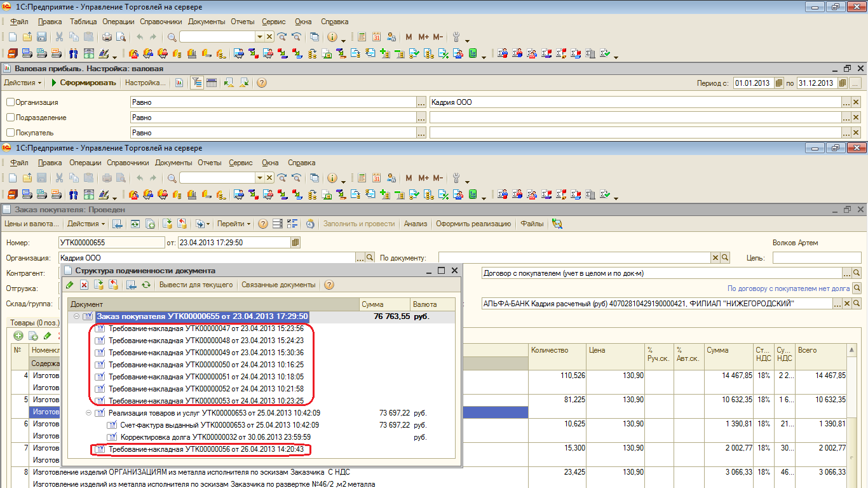Image resolution: width=868 pixels, height=488 pixels.
Task: Open the calendar picker beside order date field
Action: (295, 243)
